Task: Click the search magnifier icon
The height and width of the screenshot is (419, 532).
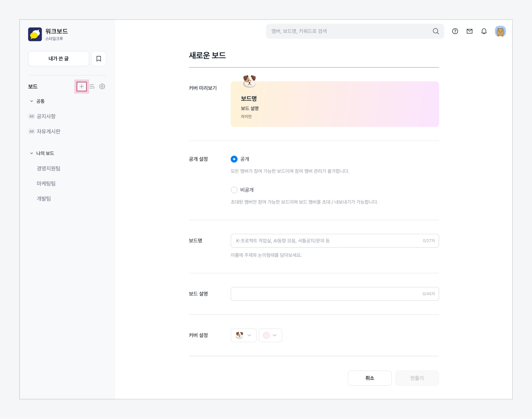Action: tap(436, 31)
